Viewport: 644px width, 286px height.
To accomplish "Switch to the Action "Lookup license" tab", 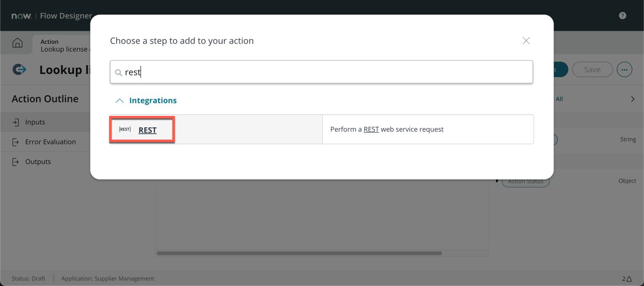I will click(62, 45).
